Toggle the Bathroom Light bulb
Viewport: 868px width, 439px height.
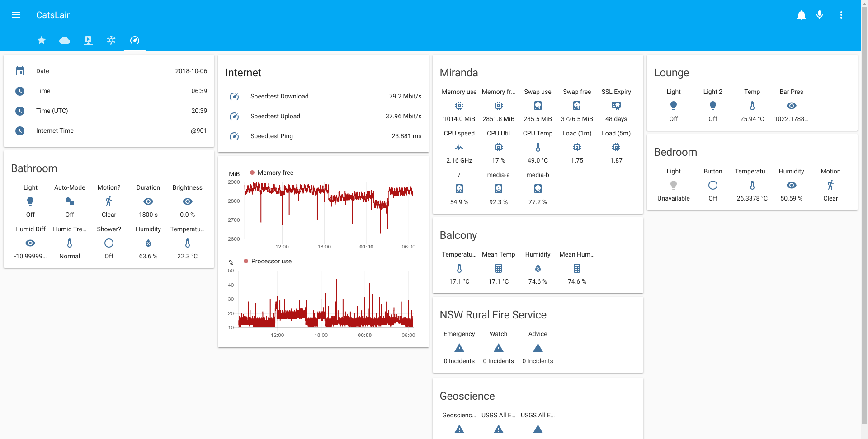click(x=30, y=201)
